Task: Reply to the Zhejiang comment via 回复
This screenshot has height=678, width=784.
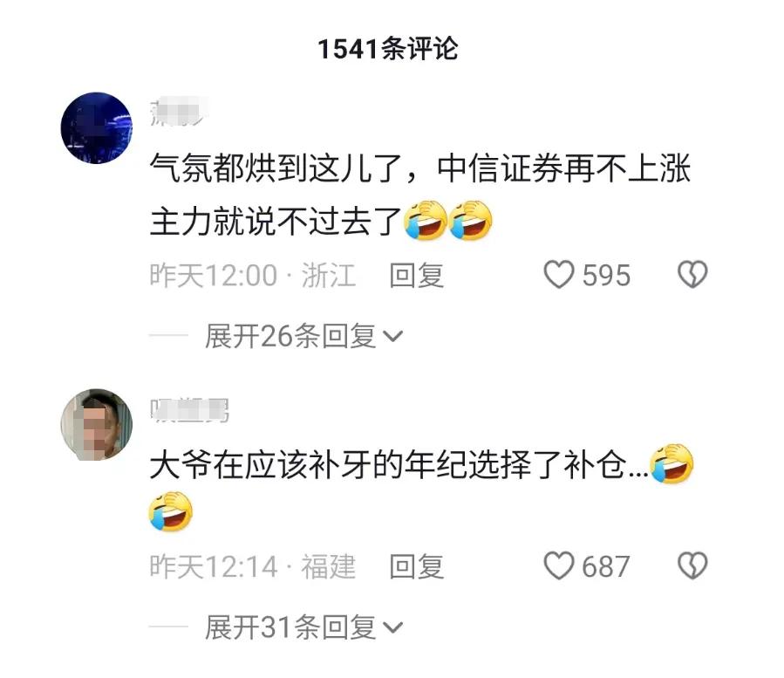Action: point(417,275)
